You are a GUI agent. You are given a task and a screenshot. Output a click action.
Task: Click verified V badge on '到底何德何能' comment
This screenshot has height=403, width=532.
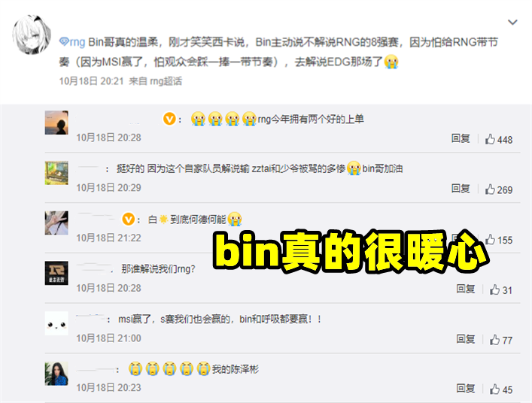(129, 220)
